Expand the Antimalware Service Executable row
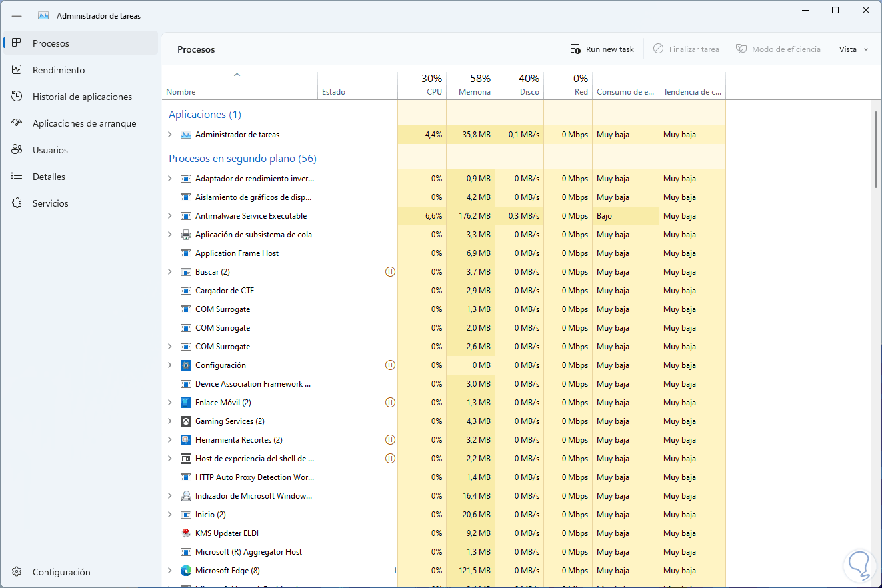 click(x=170, y=216)
